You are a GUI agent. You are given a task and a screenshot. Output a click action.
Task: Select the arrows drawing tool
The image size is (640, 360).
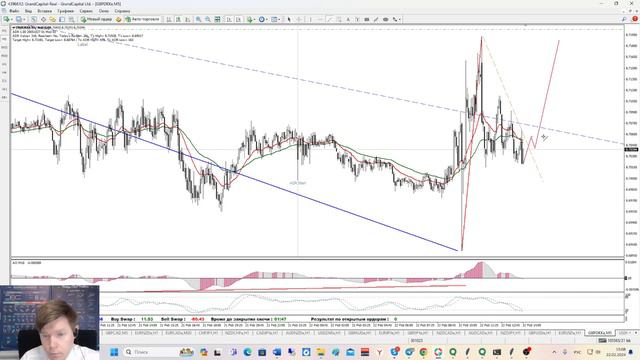pos(395,19)
